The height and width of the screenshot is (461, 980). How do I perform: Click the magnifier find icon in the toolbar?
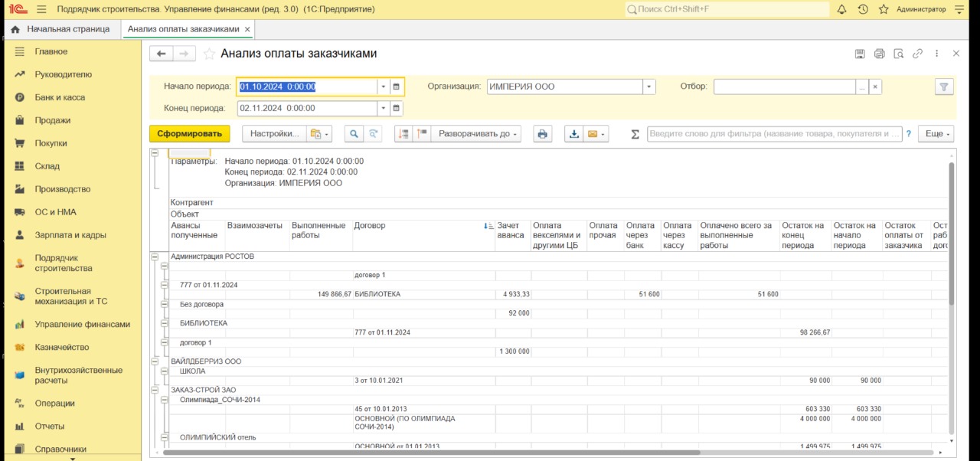click(354, 133)
